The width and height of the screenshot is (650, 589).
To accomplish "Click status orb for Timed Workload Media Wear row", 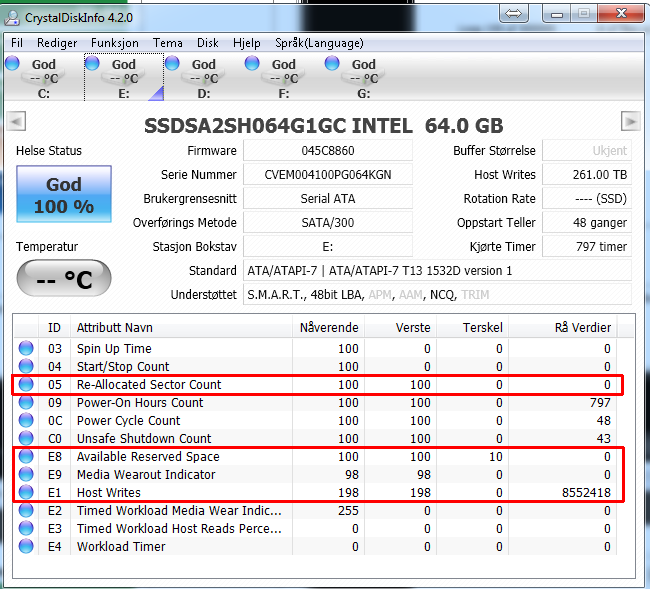I will click(x=26, y=510).
